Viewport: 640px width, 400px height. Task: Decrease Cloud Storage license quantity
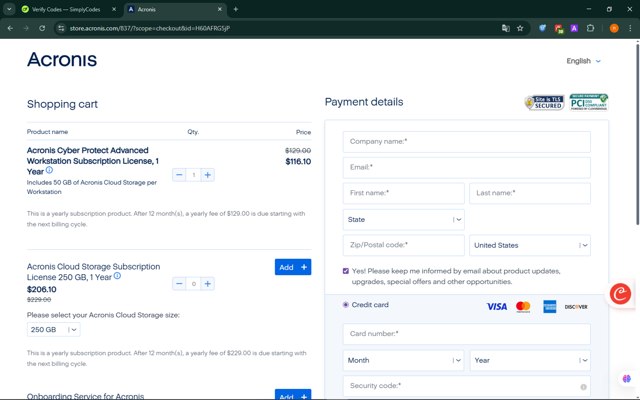coord(179,284)
